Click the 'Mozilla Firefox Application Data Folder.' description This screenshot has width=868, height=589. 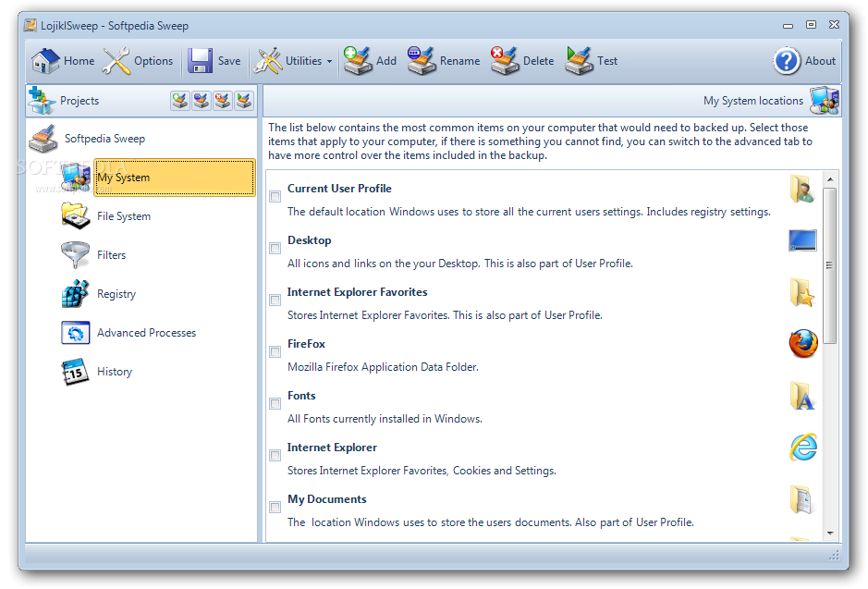[x=383, y=367]
